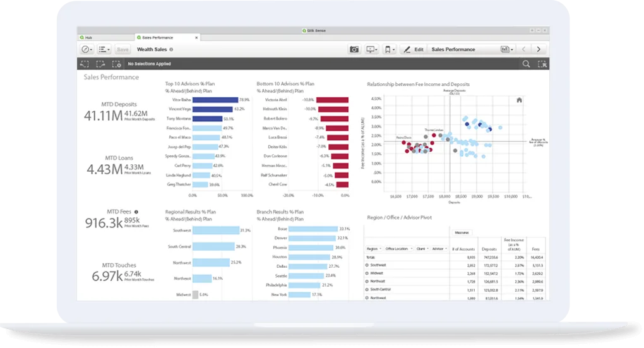The width and height of the screenshot is (644, 348).
Task: Select the Vincent Vega bar
Action: (212, 109)
